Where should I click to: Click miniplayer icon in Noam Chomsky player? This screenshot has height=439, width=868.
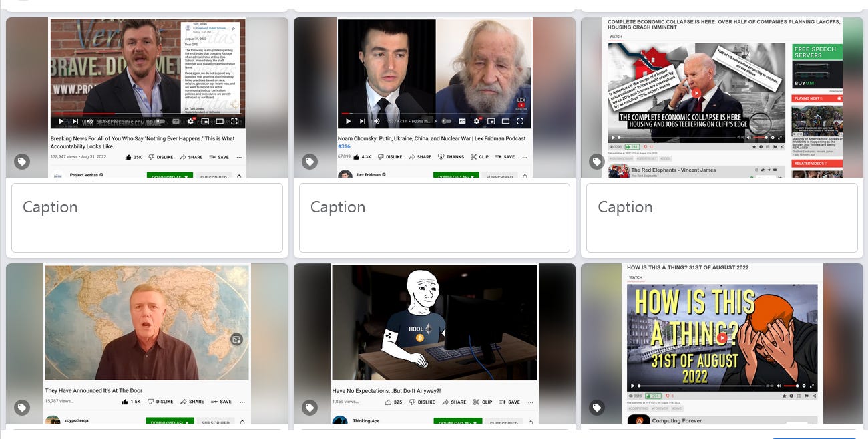point(491,121)
